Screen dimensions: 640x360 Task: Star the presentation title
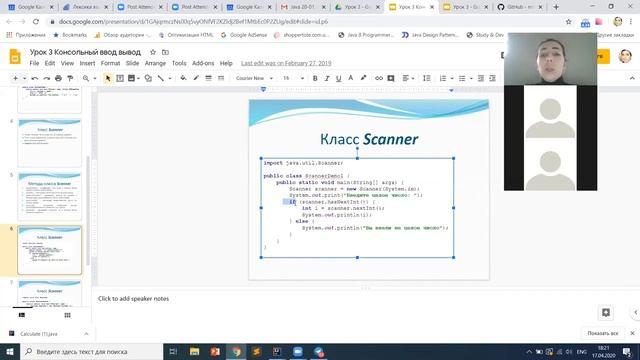click(x=153, y=52)
